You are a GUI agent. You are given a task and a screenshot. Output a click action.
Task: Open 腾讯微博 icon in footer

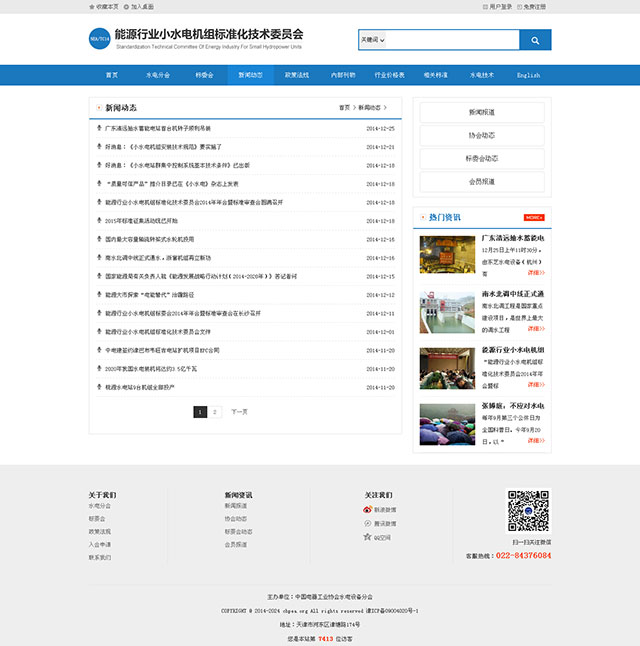pos(368,523)
